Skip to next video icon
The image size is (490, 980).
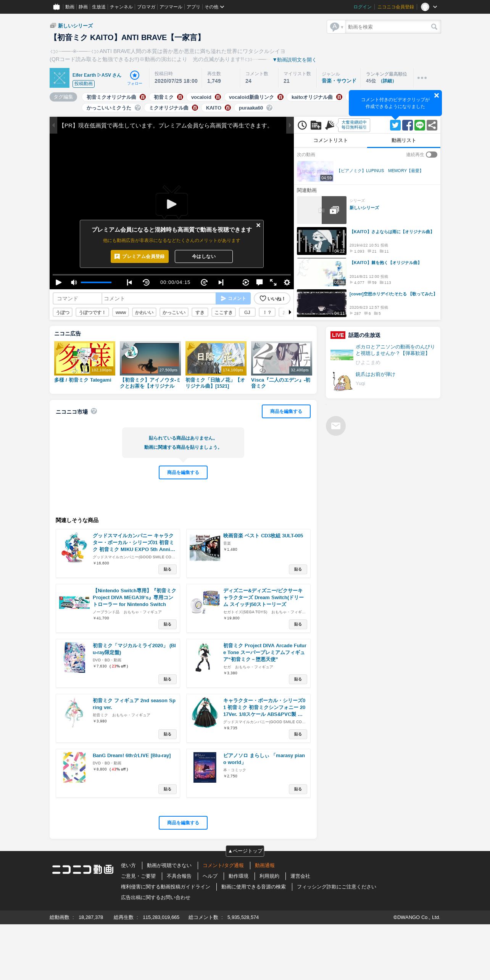point(221,282)
